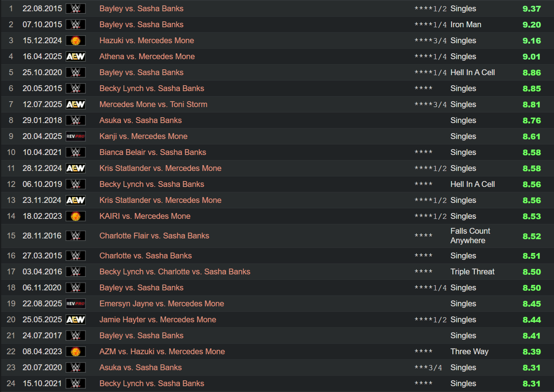
Task: Click the KAIRI vs. Mercedes Mone link
Action: point(145,216)
